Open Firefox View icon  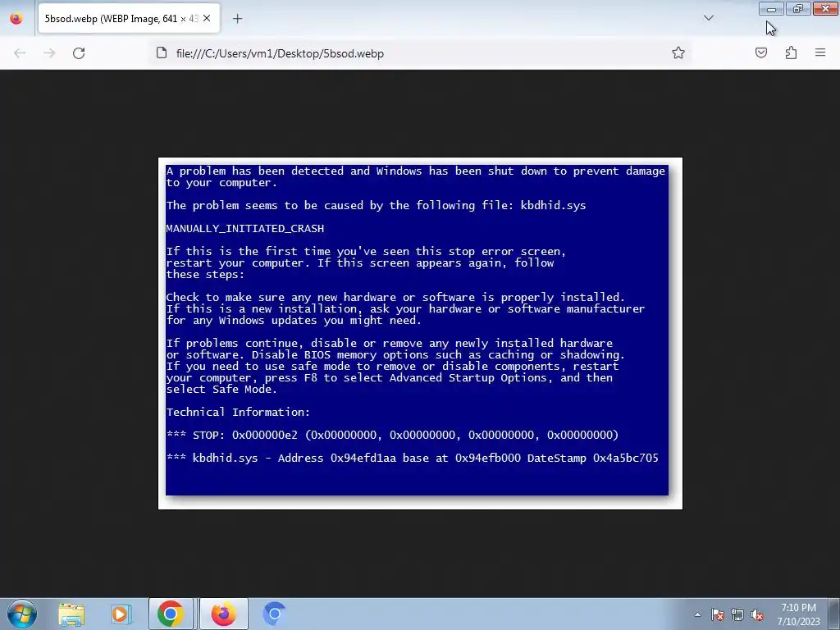16,19
